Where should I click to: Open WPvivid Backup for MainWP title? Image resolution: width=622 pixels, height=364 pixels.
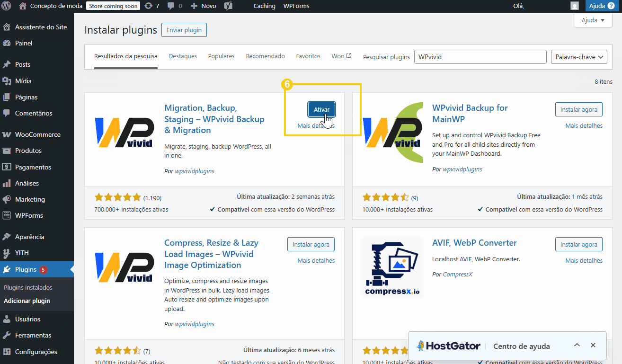[470, 113]
